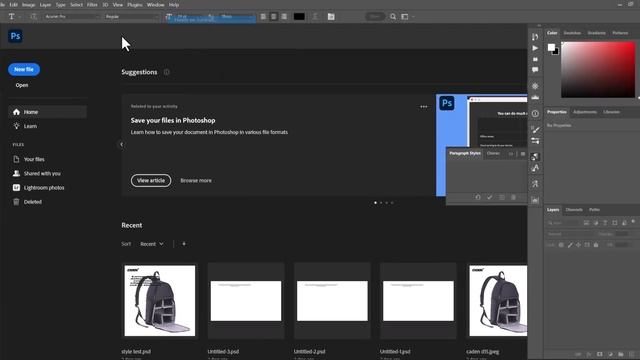Toggle shape layer filter in Layers panel
Screen dimensions: 640x360
(x=615, y=223)
